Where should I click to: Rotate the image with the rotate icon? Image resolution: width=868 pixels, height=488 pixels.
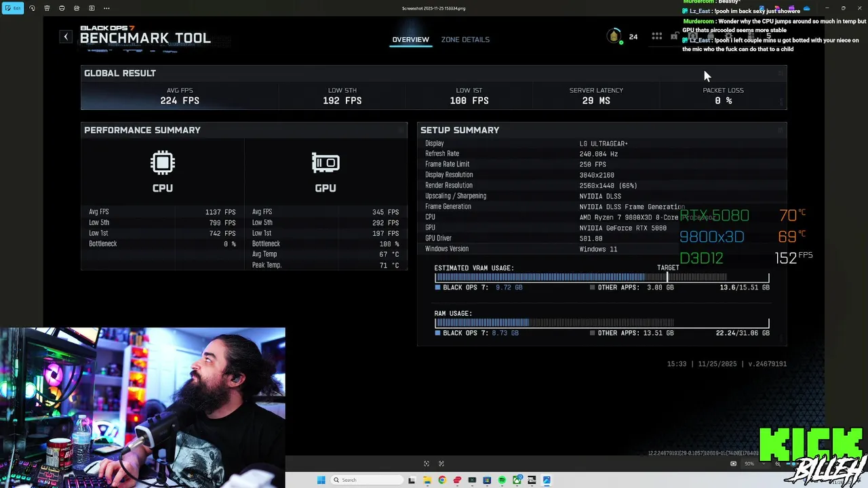click(x=32, y=8)
